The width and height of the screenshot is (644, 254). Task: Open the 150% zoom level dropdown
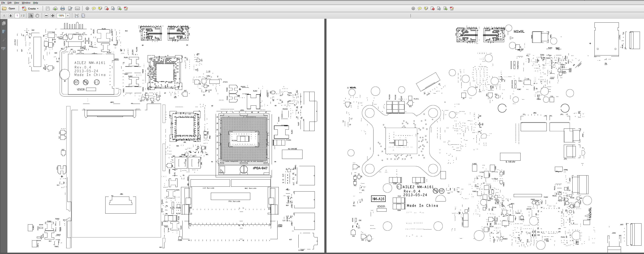pyautogui.click(x=67, y=15)
